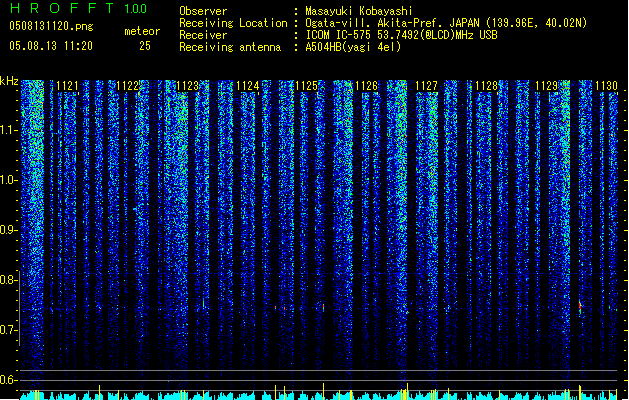This screenshot has height=400, width=629.
Task: Click receiver text ICOM IC-575 53.7492 MHz USB
Action: [x=401, y=35]
